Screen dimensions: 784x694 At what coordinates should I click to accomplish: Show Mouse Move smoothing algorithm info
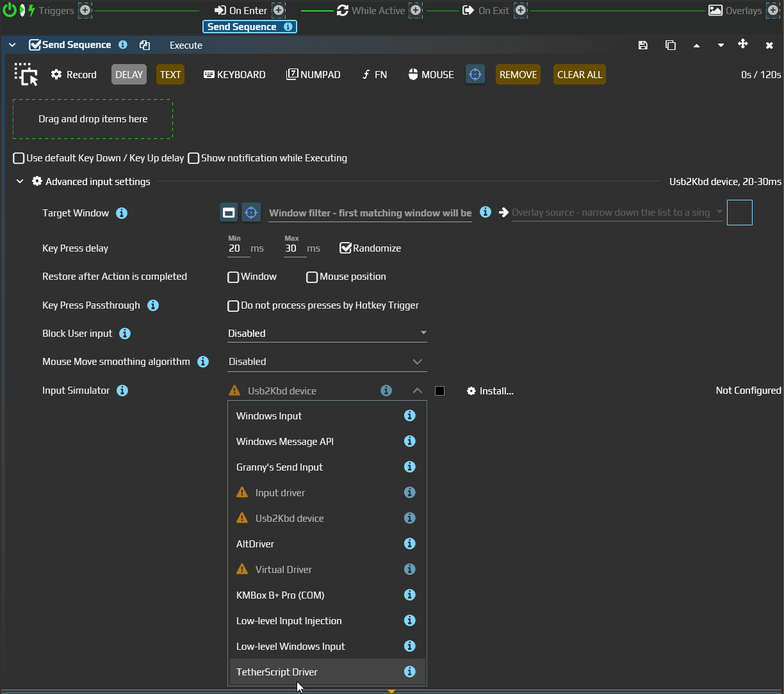click(203, 362)
